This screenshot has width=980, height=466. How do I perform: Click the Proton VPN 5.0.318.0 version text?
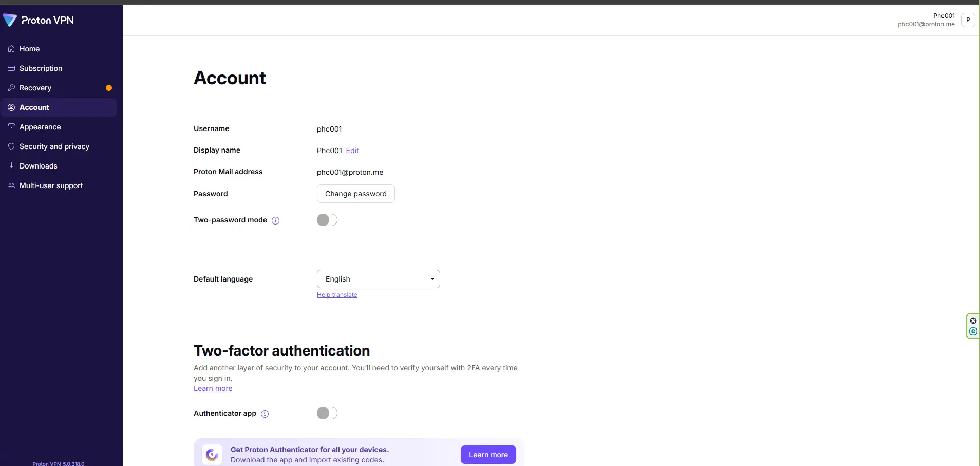click(59, 463)
